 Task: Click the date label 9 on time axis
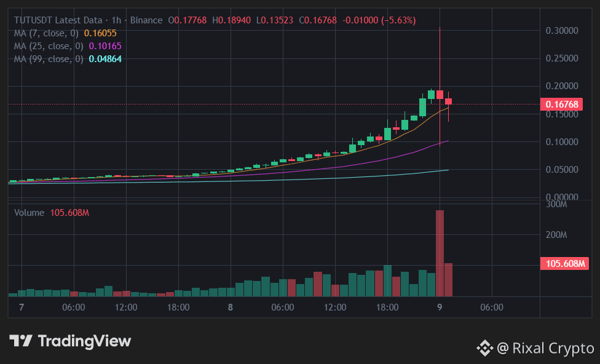click(440, 307)
